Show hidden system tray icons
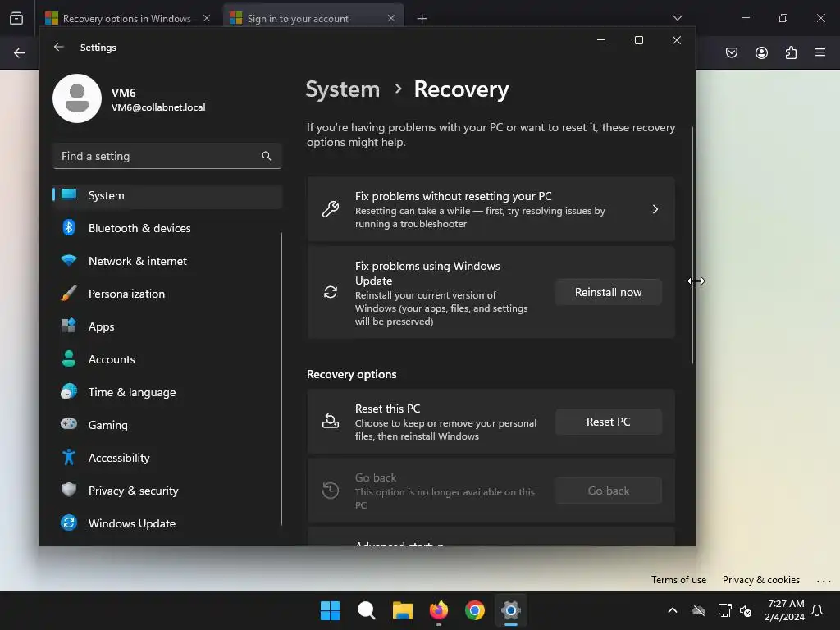840x630 pixels. point(673,610)
